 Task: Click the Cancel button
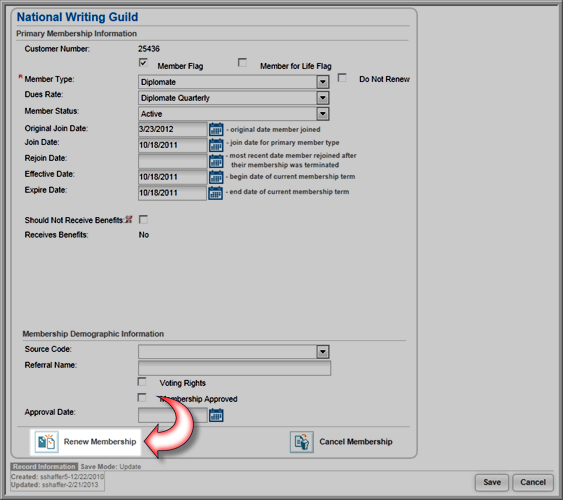pyautogui.click(x=533, y=482)
